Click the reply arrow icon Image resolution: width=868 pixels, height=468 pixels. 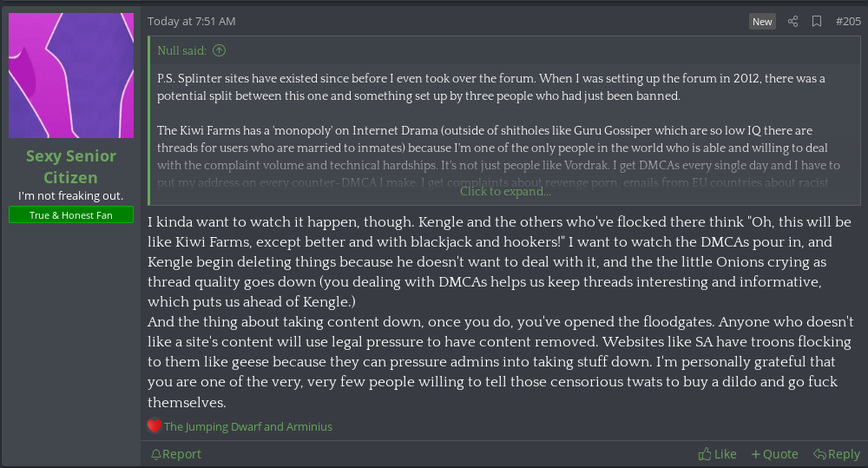(x=819, y=454)
